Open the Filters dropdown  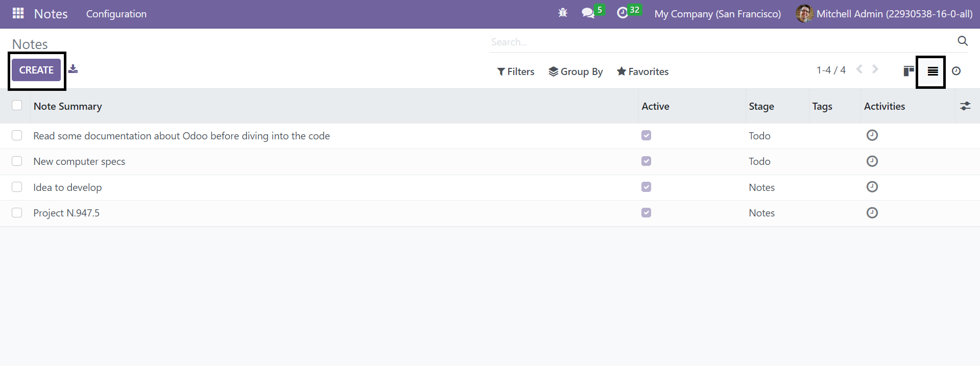pyautogui.click(x=516, y=71)
